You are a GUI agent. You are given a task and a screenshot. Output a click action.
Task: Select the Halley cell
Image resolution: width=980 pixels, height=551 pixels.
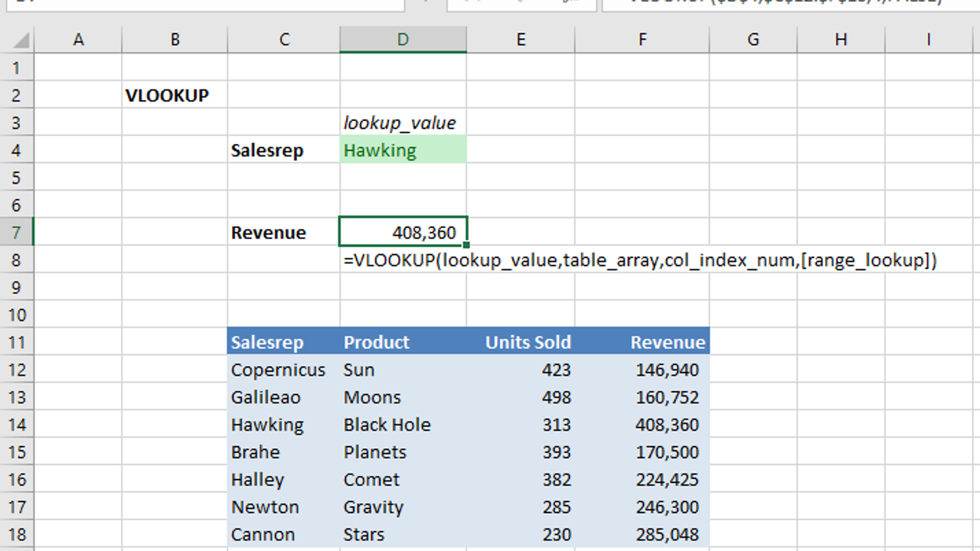point(284,480)
